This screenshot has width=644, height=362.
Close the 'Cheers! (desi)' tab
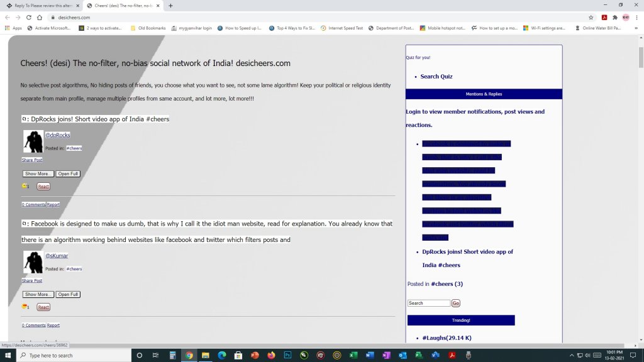(158, 6)
